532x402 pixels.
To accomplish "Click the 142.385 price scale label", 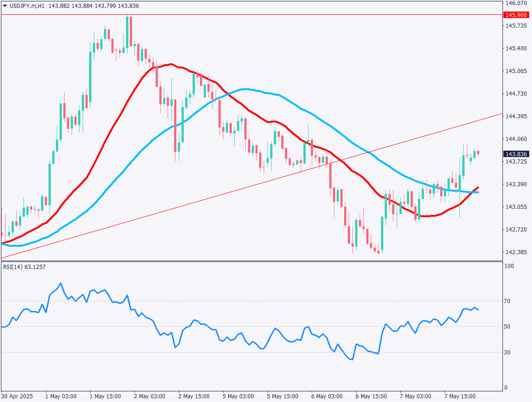I will pos(517,252).
